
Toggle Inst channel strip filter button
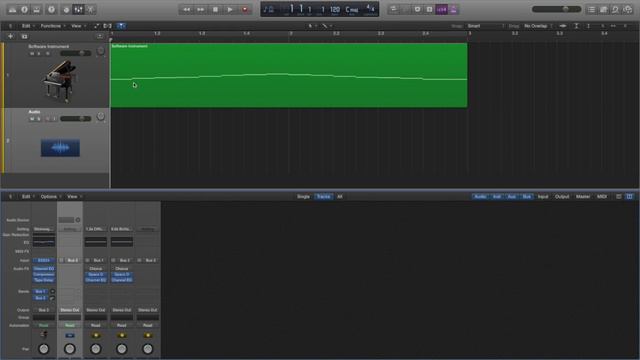click(x=497, y=196)
